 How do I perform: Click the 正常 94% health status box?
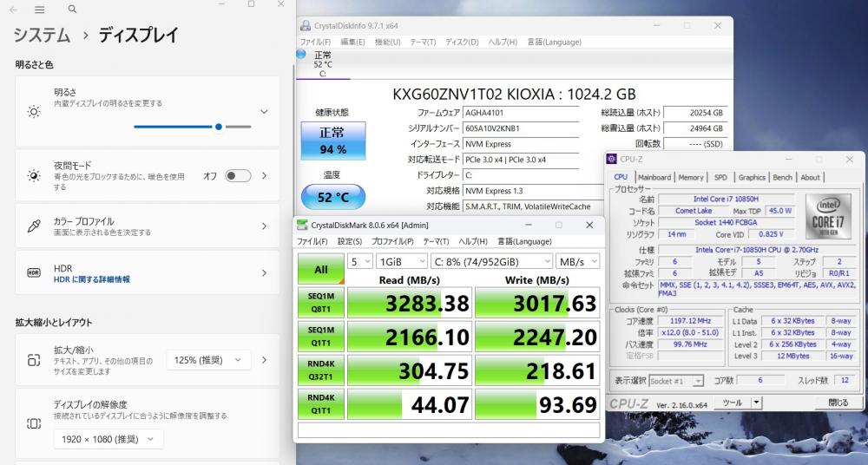(x=332, y=141)
